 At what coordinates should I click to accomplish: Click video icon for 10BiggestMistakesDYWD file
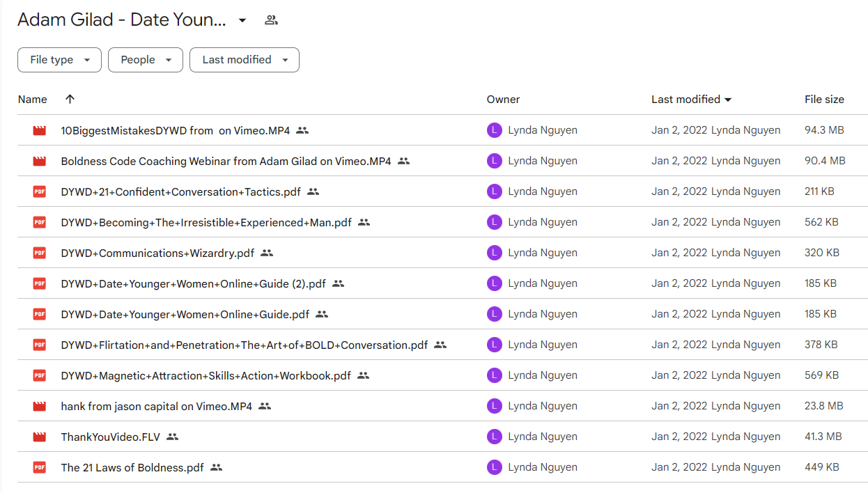pos(39,130)
